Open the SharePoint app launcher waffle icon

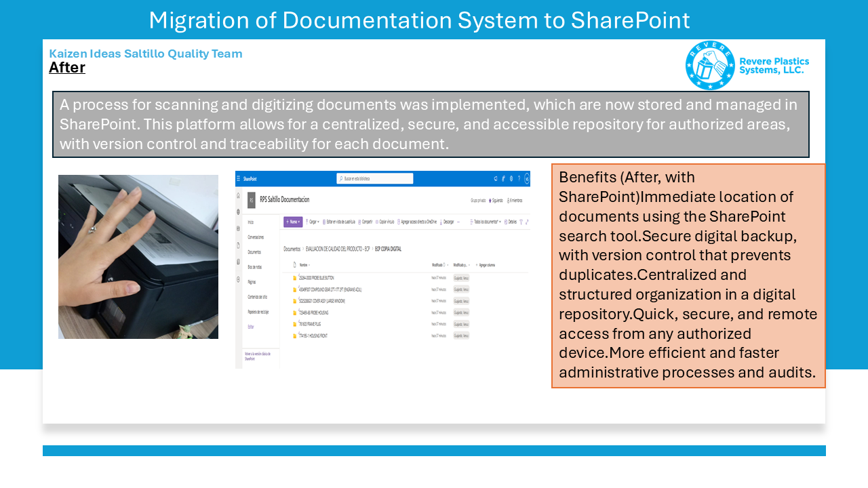point(238,179)
